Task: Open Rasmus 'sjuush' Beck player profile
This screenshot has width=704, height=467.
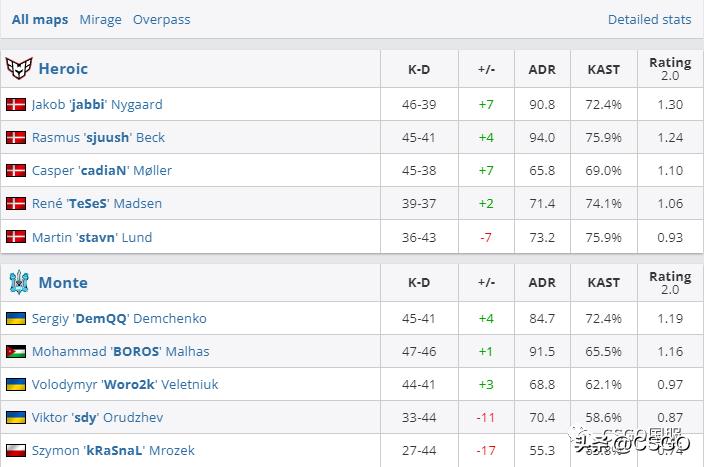Action: pos(98,137)
